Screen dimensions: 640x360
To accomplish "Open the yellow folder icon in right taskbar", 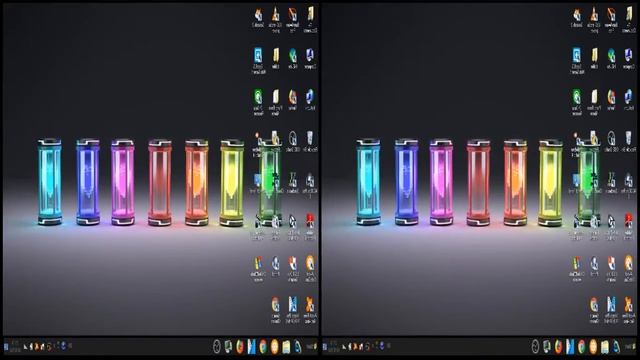I will [x=604, y=347].
